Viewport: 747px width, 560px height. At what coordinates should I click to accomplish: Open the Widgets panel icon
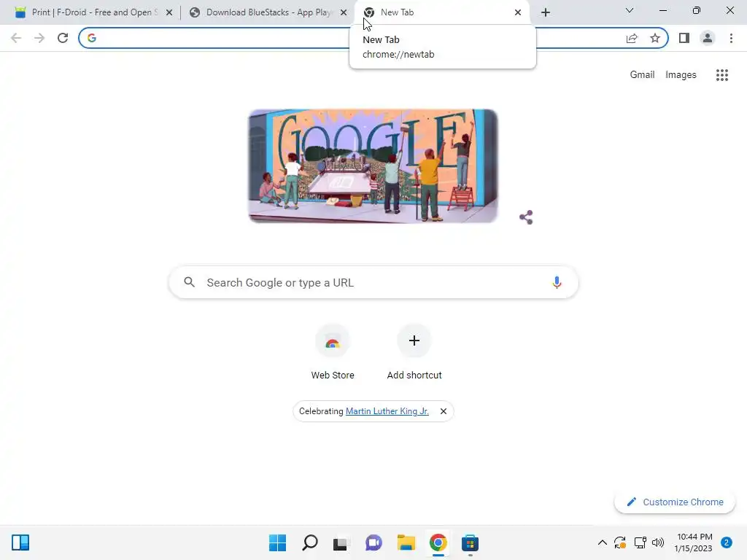(20, 542)
